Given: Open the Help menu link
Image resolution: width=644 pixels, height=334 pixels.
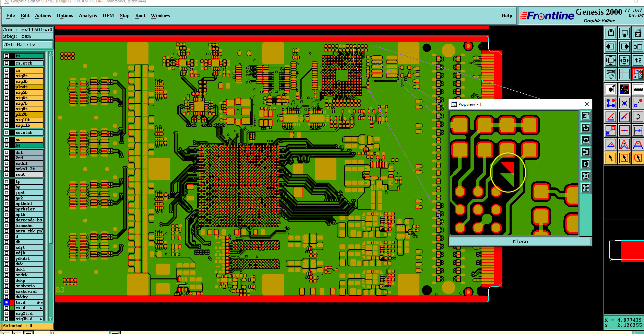Looking at the screenshot, I should click(x=507, y=15).
